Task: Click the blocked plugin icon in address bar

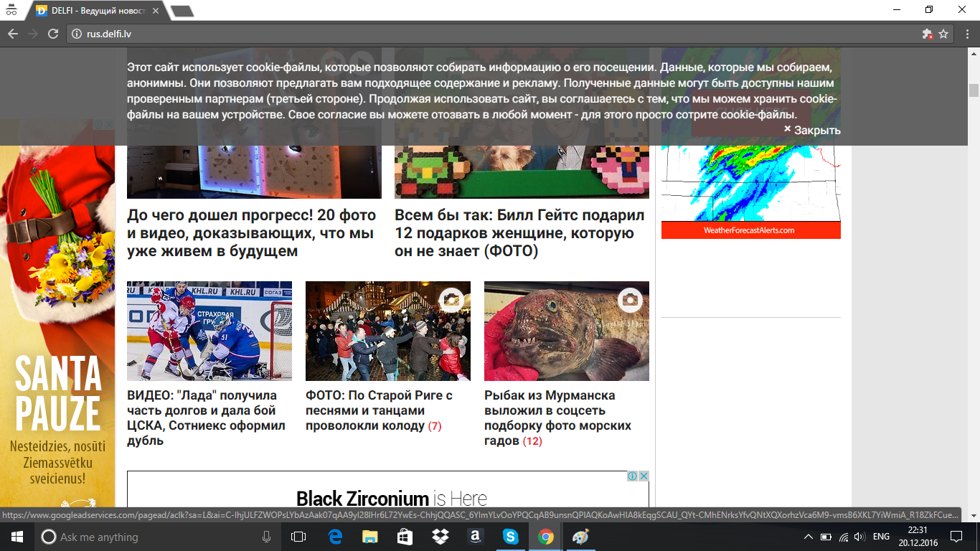Action: click(927, 34)
